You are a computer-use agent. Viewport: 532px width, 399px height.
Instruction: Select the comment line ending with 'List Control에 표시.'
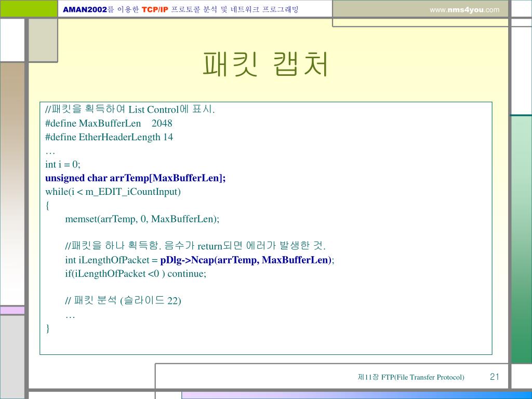tap(130, 109)
